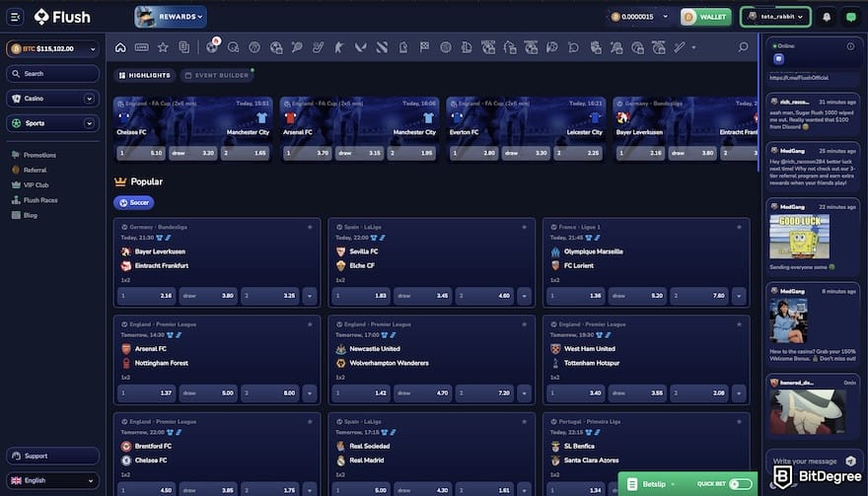Click the SL Benfica team name
This screenshot has height=496, width=868.
(x=579, y=446)
